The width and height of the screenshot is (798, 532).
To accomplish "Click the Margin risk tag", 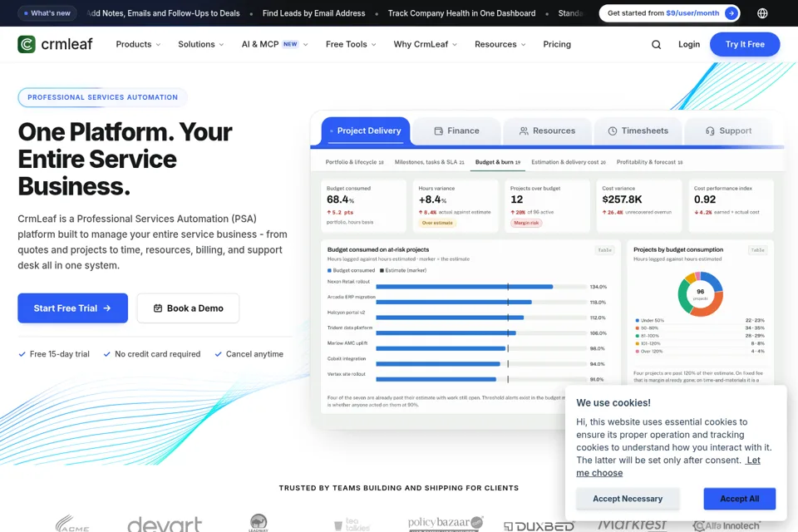I will coord(526,223).
